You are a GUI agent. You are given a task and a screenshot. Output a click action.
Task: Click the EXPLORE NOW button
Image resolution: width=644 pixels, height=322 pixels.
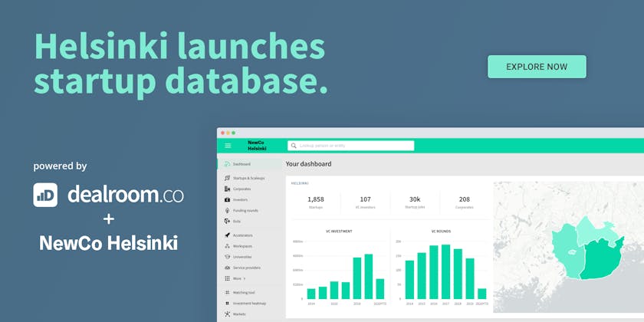pyautogui.click(x=537, y=67)
